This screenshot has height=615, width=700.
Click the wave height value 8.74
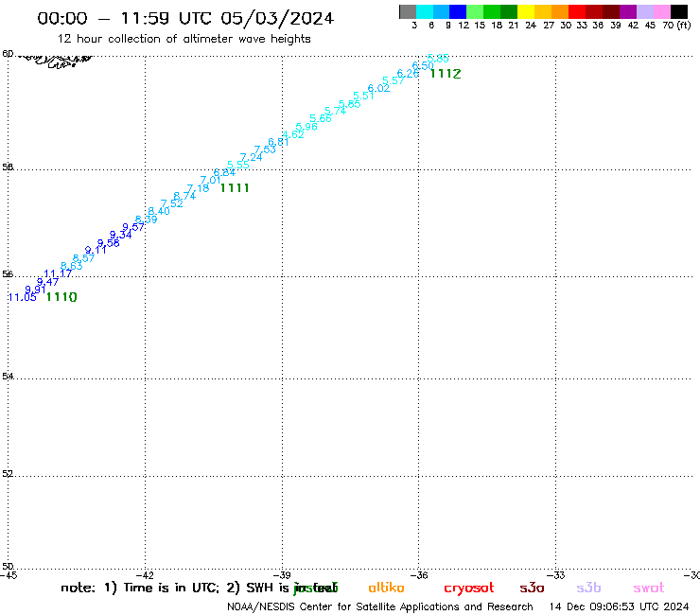tap(184, 196)
